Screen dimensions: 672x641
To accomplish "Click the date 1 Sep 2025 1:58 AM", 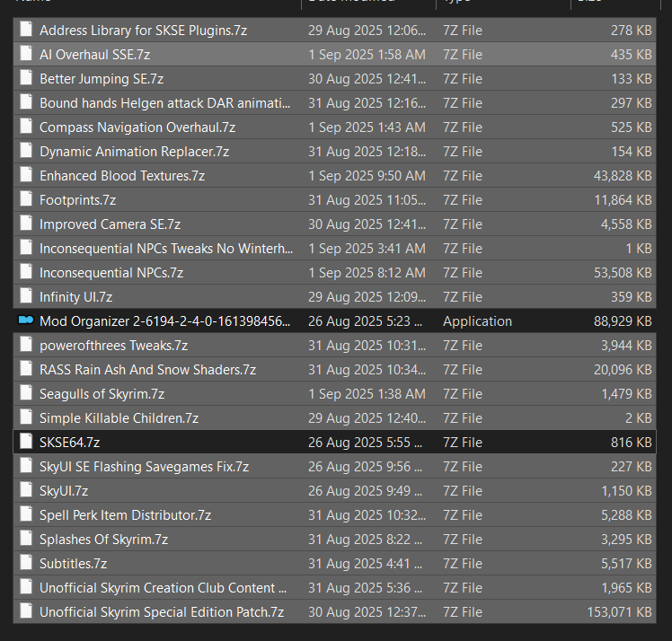I will (367, 55).
